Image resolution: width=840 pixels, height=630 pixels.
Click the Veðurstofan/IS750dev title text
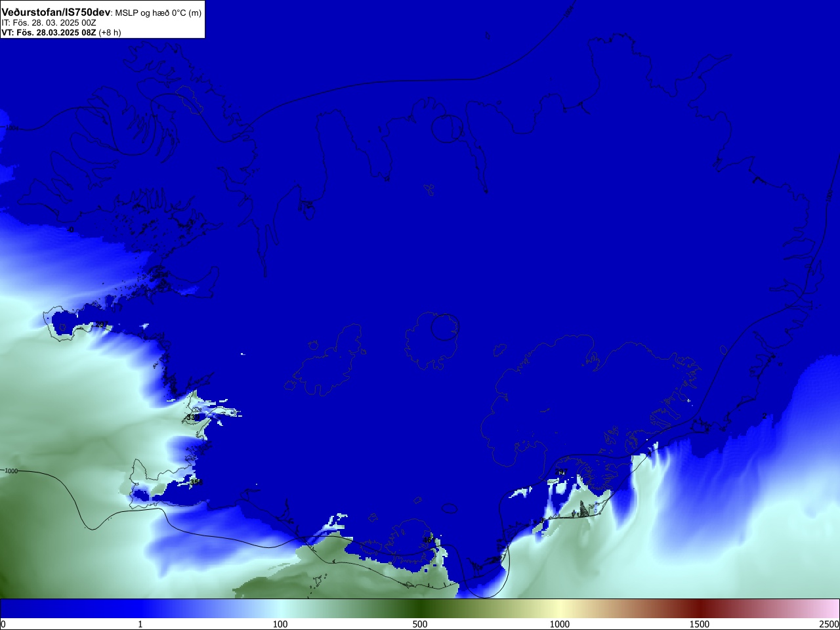[56, 12]
